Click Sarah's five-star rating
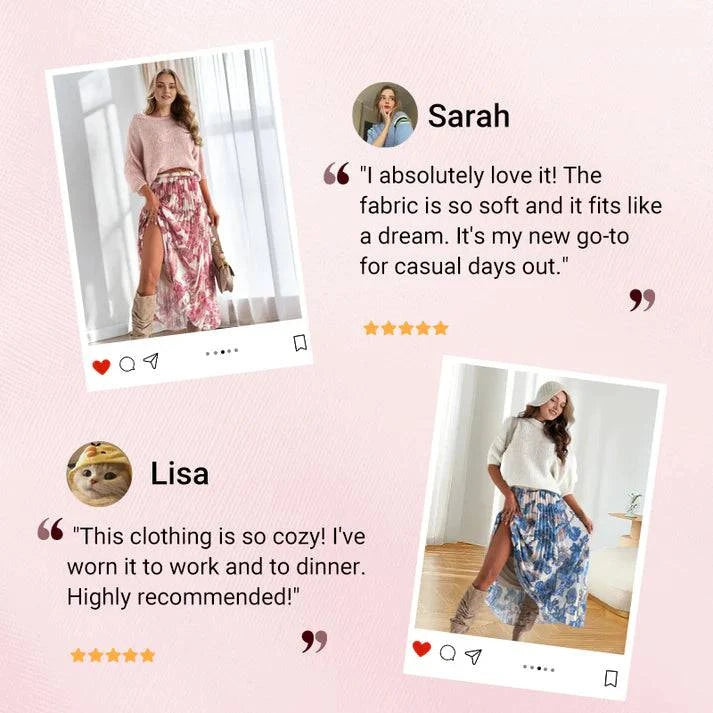 pyautogui.click(x=406, y=328)
